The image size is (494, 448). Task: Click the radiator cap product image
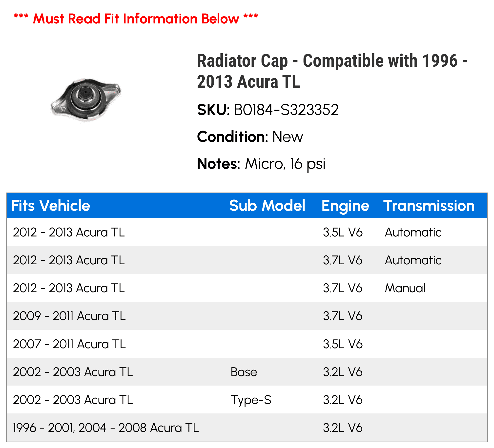(x=86, y=100)
